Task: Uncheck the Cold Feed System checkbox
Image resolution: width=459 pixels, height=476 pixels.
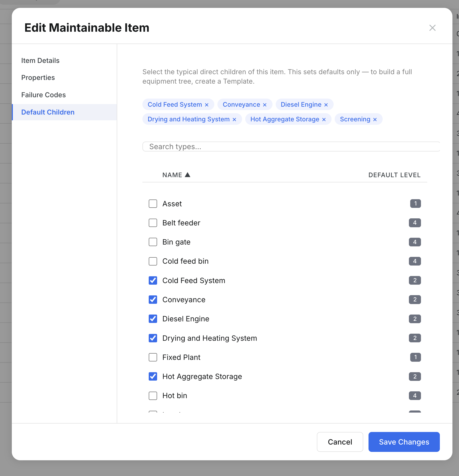Action: click(153, 280)
